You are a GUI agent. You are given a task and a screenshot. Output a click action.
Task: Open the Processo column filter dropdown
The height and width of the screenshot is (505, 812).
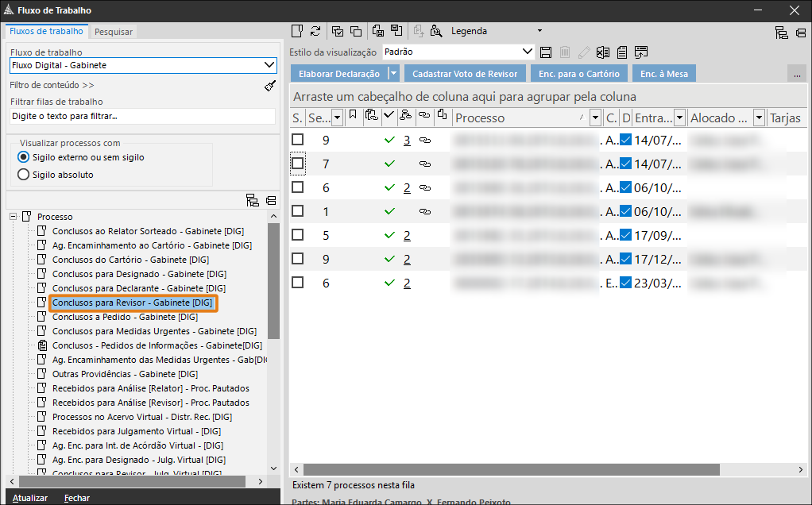coord(596,118)
